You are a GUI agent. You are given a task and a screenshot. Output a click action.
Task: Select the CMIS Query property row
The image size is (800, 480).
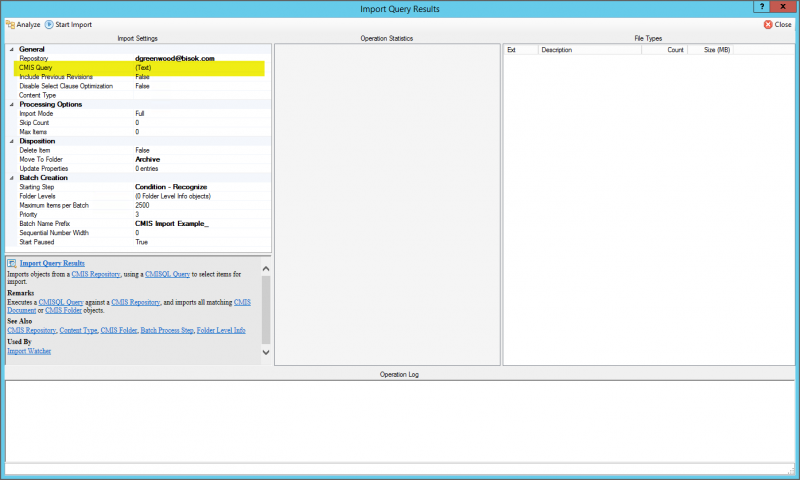[x=139, y=68]
